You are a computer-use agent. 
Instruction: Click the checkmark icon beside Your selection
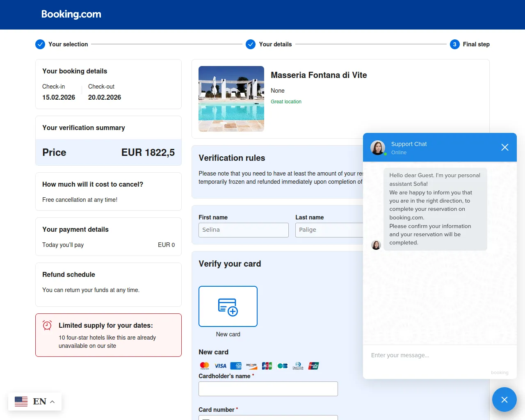click(x=40, y=44)
